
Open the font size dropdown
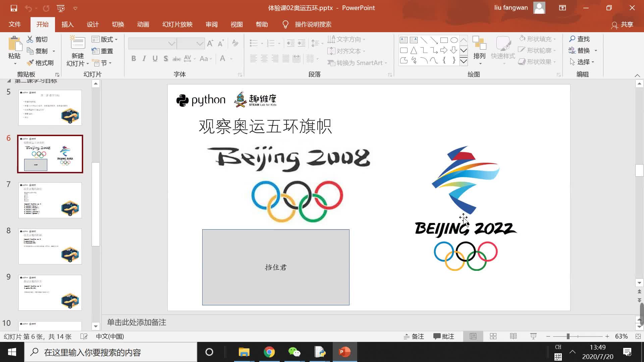pos(200,44)
